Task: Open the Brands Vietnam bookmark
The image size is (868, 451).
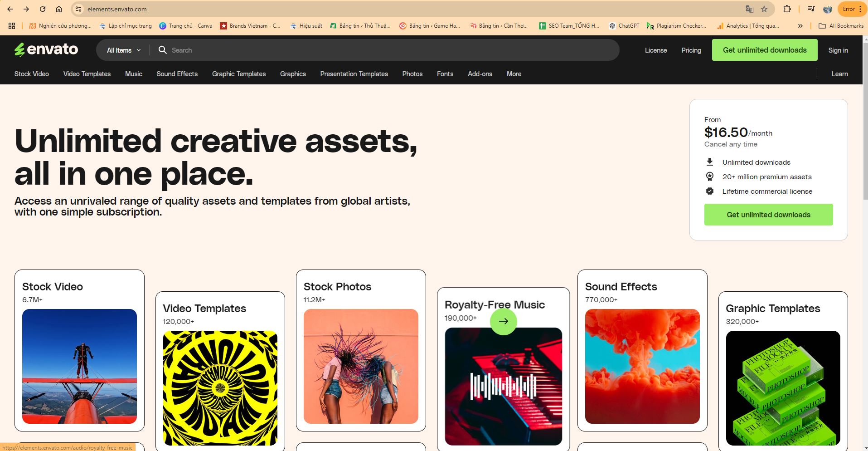Action: pos(250,26)
